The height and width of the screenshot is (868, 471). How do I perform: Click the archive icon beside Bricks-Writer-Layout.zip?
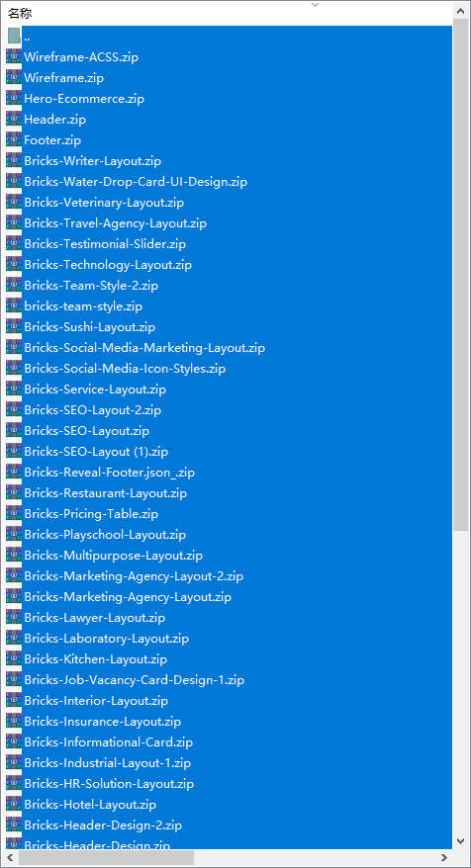pyautogui.click(x=14, y=160)
